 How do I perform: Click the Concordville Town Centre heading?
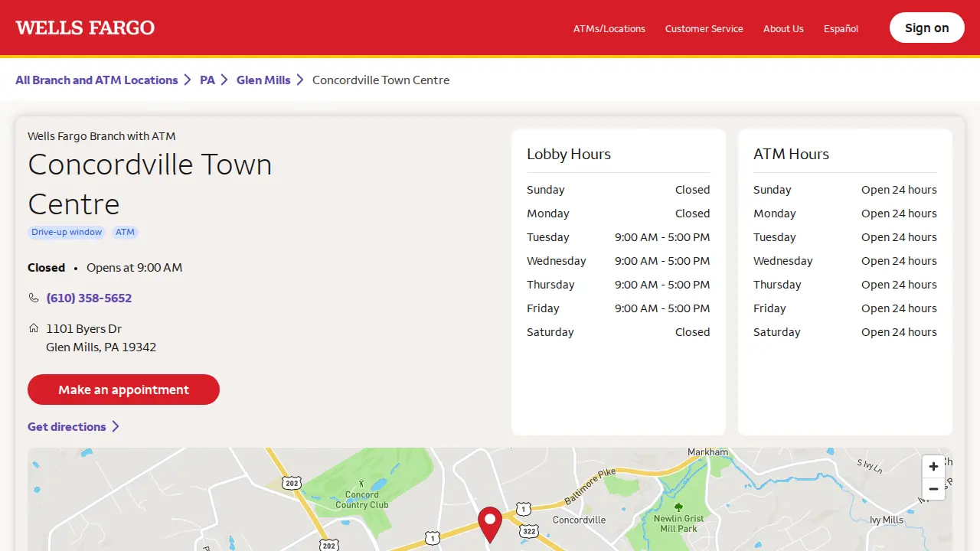[150, 184]
